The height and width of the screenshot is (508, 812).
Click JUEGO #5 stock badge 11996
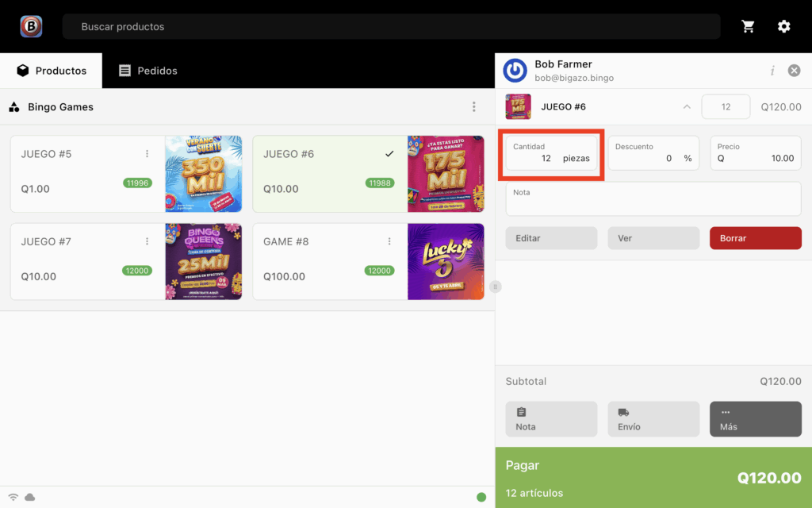pos(137,183)
